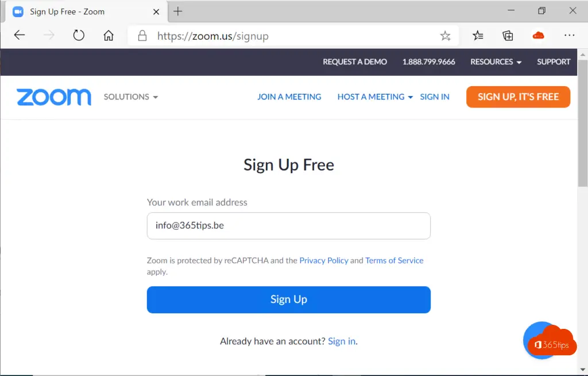Open Join a Meeting menu item
Image resolution: width=588 pixels, height=376 pixels.
click(x=289, y=97)
